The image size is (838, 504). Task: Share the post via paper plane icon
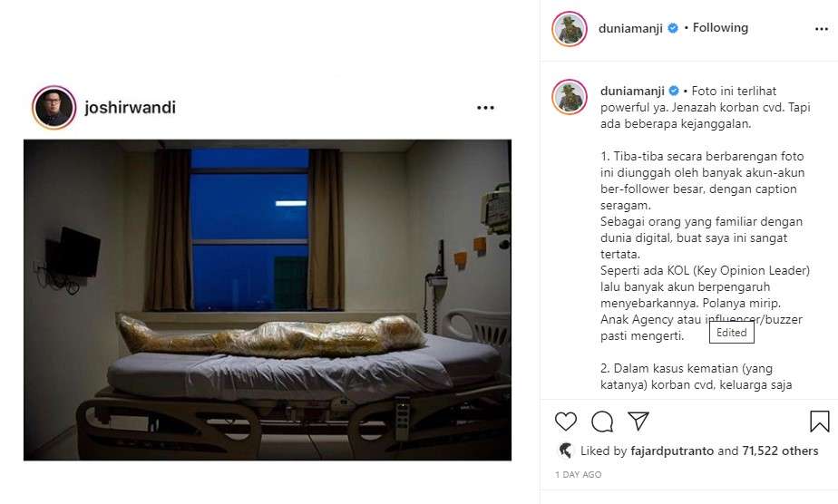(x=638, y=421)
